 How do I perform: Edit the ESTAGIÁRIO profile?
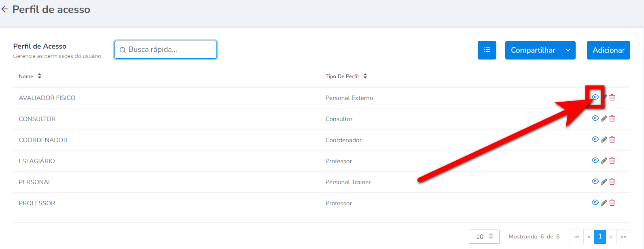click(x=604, y=161)
